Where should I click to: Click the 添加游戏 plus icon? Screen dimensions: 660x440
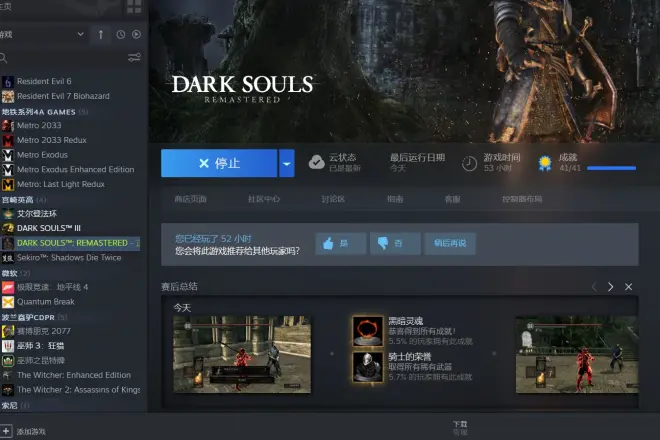click(x=7, y=431)
